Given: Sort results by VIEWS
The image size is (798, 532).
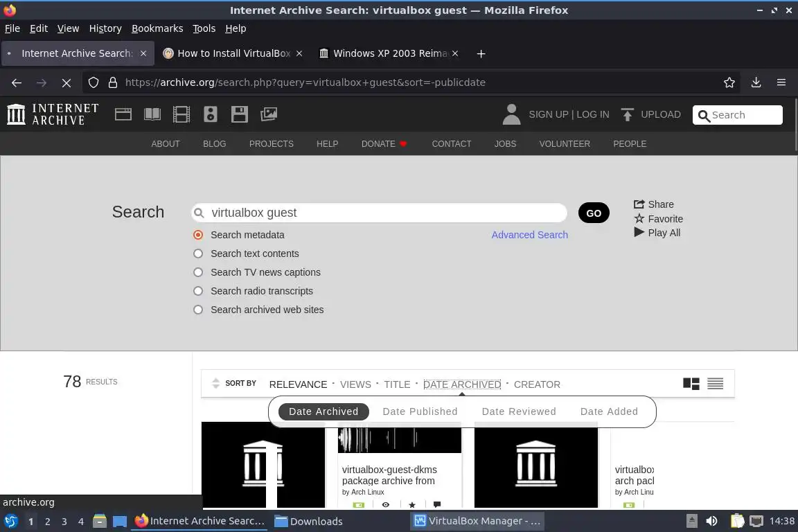Looking at the screenshot, I should click(x=355, y=384).
